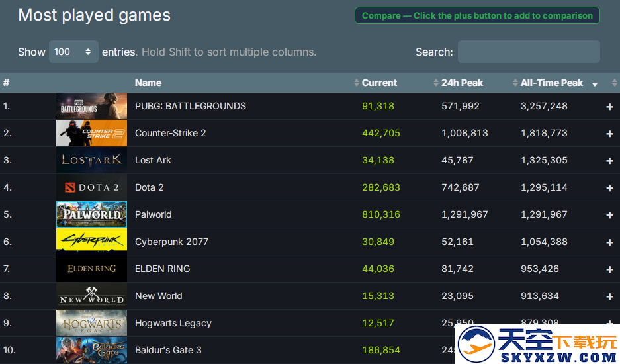Open the Cyberpunk 2077 game thumbnail
This screenshot has height=364, width=620.
(x=92, y=242)
